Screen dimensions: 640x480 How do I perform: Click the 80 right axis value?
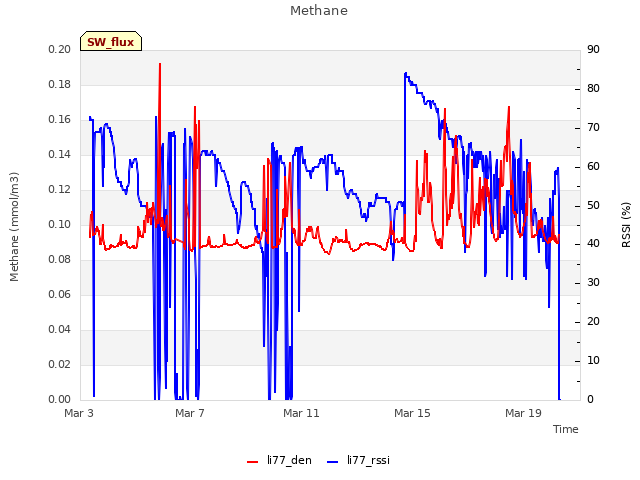593,89
